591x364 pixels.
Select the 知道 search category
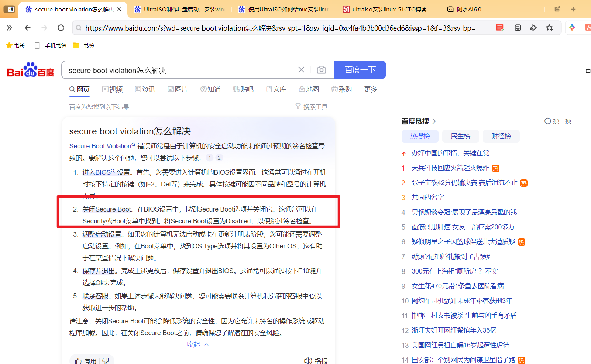(210, 89)
